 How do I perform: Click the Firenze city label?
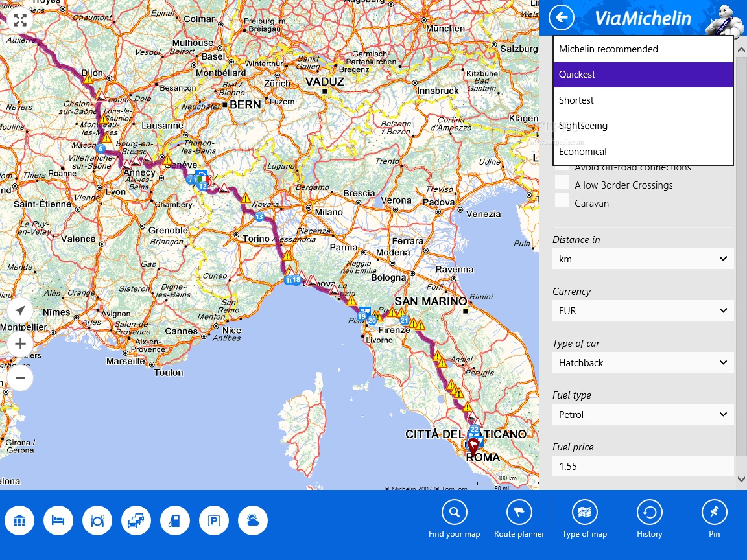tap(394, 330)
